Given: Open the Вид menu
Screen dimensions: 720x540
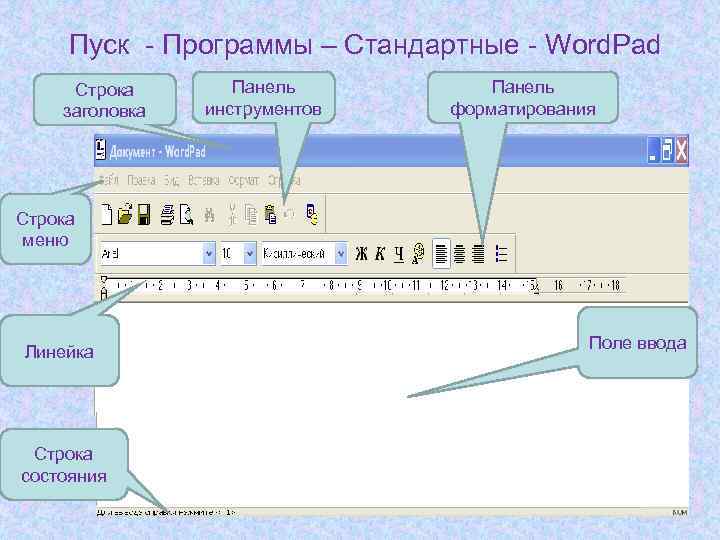Looking at the screenshot, I should (x=171, y=180).
